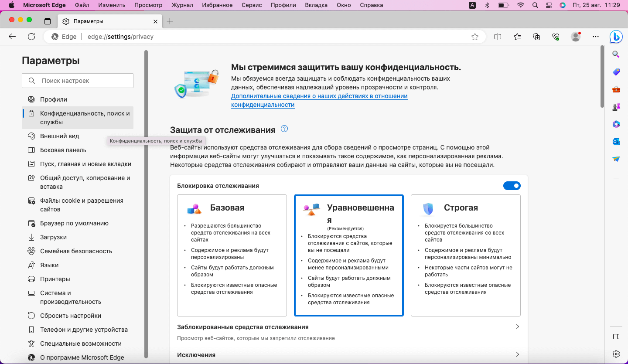The height and width of the screenshot is (364, 628).
Task: Click the Wi-Fi status icon
Action: point(520,5)
